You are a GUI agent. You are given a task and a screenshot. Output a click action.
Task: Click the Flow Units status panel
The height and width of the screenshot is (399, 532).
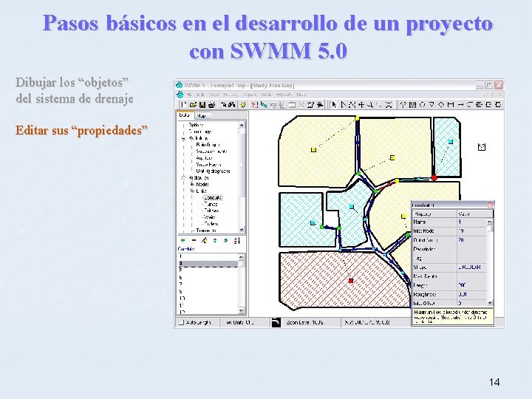[x=245, y=322]
